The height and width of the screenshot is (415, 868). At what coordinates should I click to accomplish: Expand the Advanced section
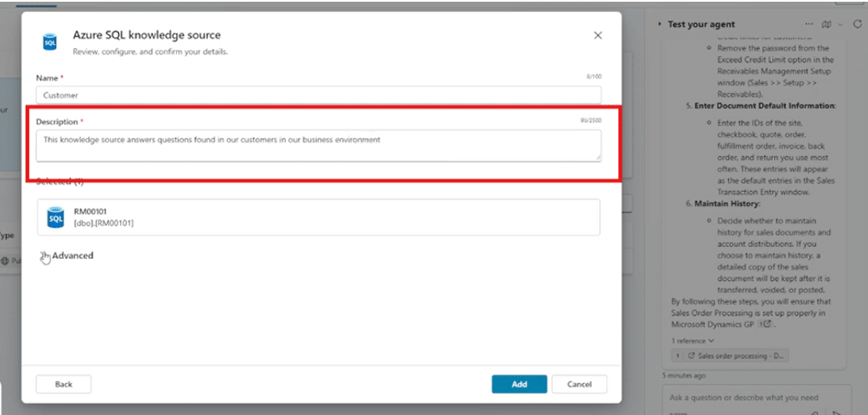67,255
